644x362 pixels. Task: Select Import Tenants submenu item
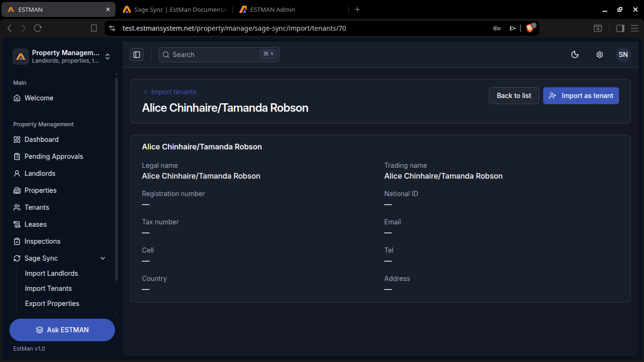point(49,288)
